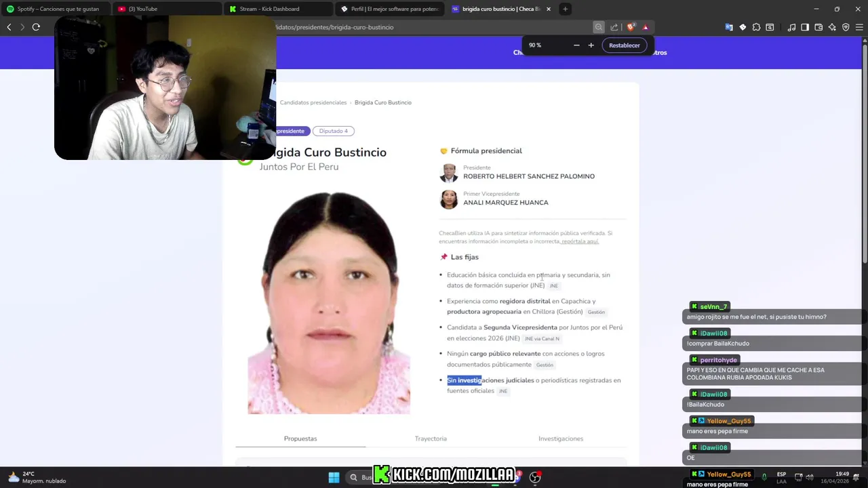The width and height of the screenshot is (868, 488).
Task: Click the Fórmula presidencial heading
Action: pyautogui.click(x=486, y=150)
